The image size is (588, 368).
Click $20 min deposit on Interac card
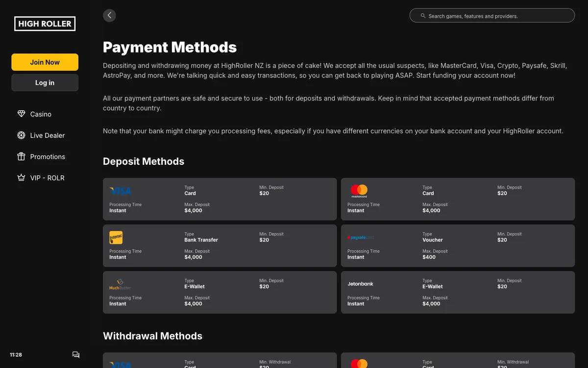point(264,240)
